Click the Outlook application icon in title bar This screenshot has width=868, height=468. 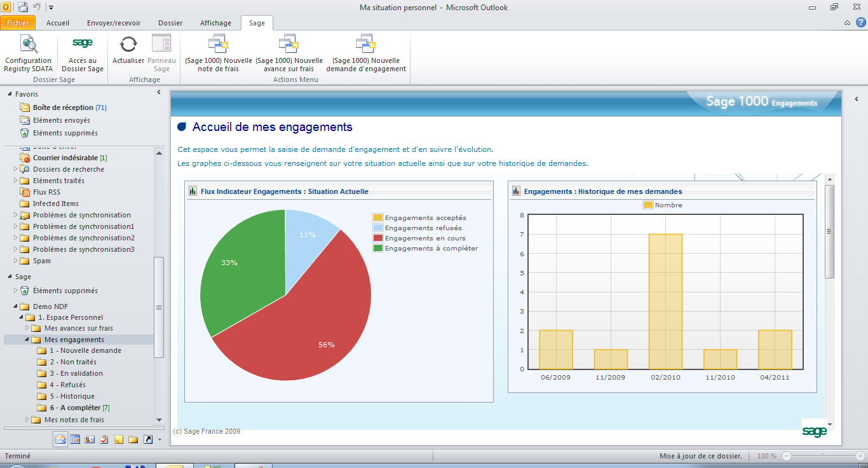tap(6, 8)
